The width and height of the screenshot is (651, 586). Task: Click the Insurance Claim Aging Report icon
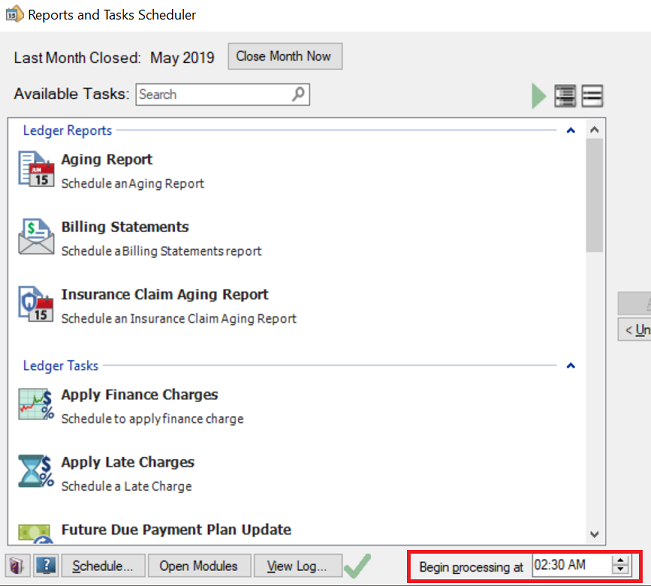[36, 304]
